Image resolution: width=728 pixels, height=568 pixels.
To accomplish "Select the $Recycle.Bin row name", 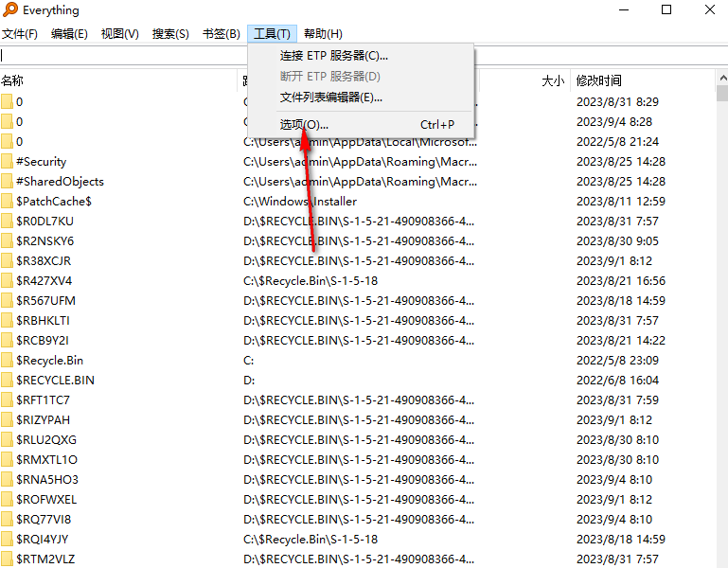I will point(49,361).
